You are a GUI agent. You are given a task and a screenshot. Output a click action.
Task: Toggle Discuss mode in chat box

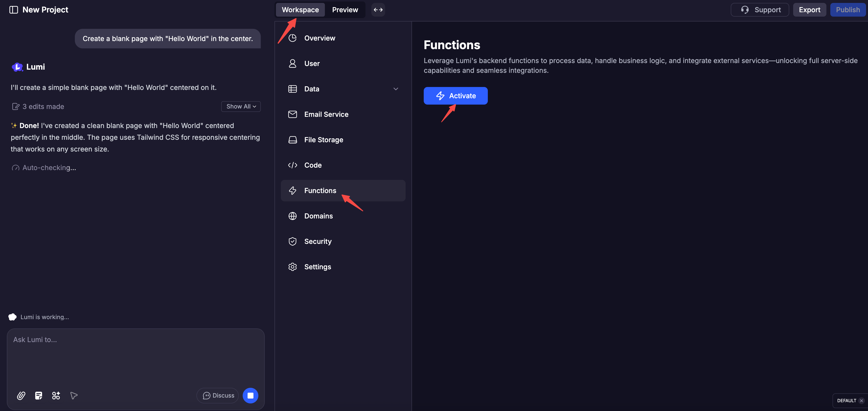click(218, 396)
